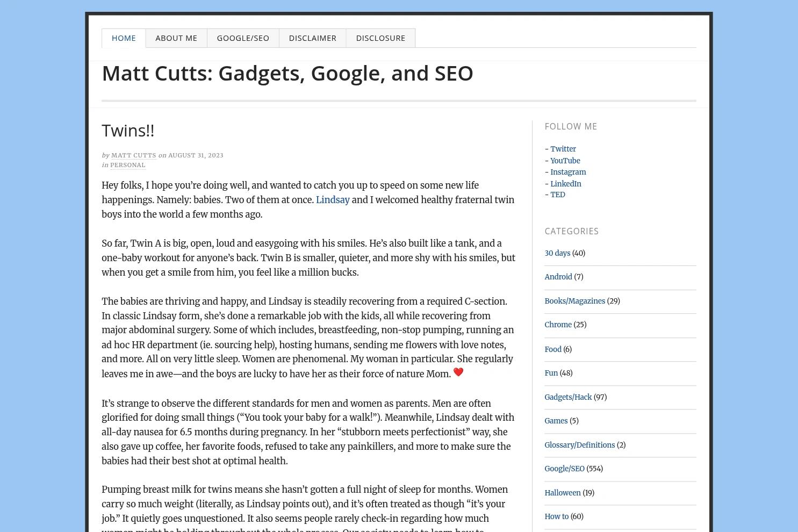The width and height of the screenshot is (798, 532).
Task: View the DISCLOSURE page
Action: click(380, 38)
